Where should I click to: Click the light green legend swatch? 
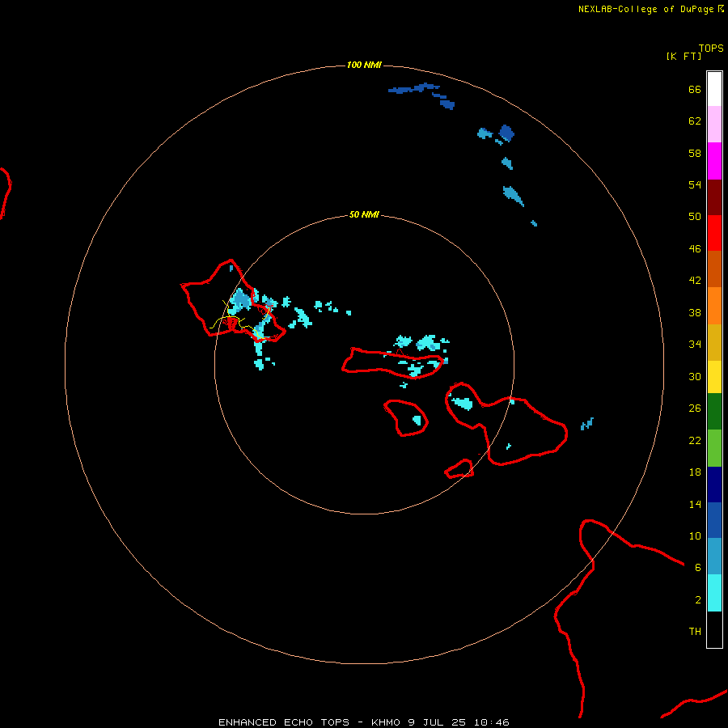pyautogui.click(x=714, y=448)
